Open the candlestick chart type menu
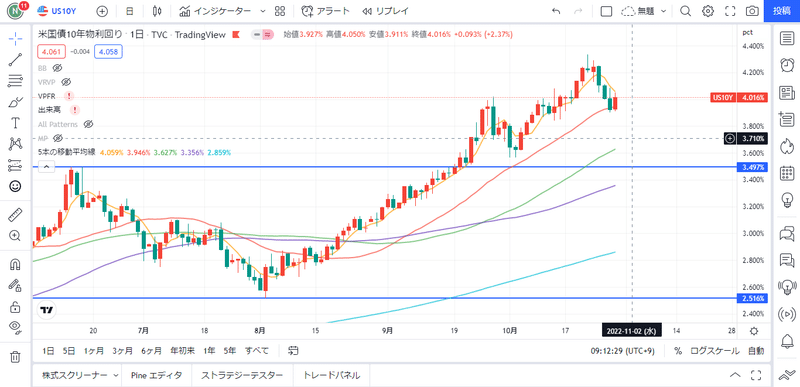Image resolution: width=800 pixels, height=387 pixels. coord(158,11)
